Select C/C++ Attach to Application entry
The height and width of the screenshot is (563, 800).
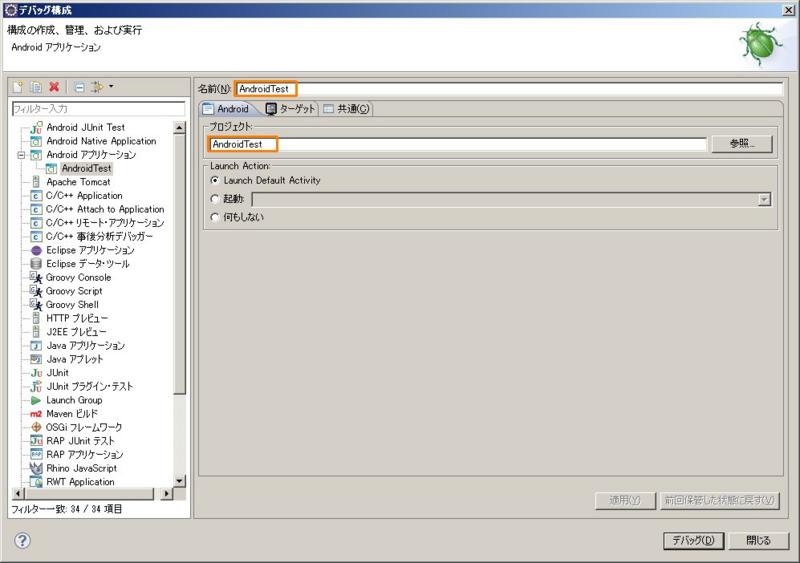pyautogui.click(x=105, y=209)
